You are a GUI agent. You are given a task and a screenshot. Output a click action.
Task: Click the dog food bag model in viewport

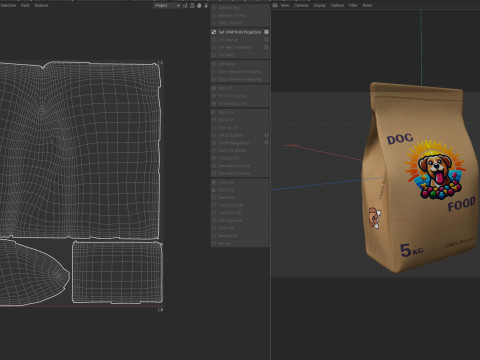[420, 178]
